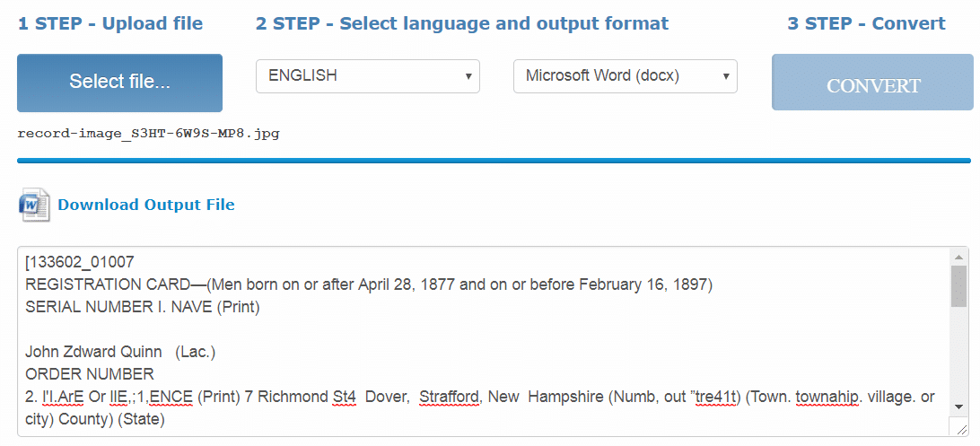The image size is (980, 446).
Task: Click the Select file button
Action: coord(119,83)
